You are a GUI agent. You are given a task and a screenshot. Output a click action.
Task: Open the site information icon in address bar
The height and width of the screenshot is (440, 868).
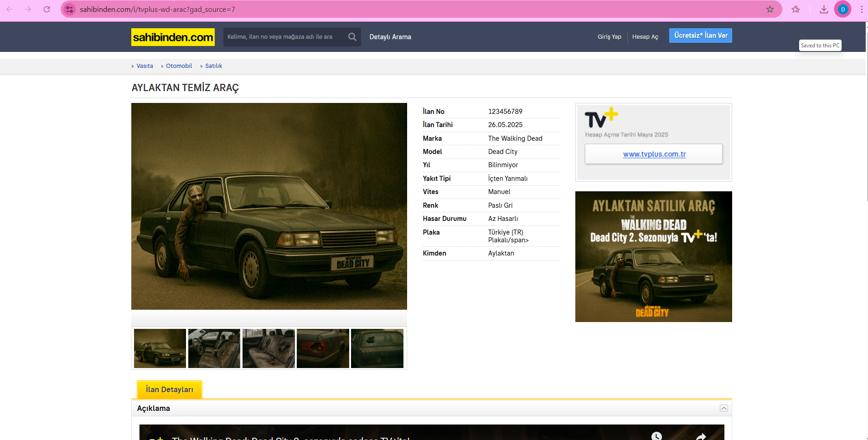click(69, 9)
